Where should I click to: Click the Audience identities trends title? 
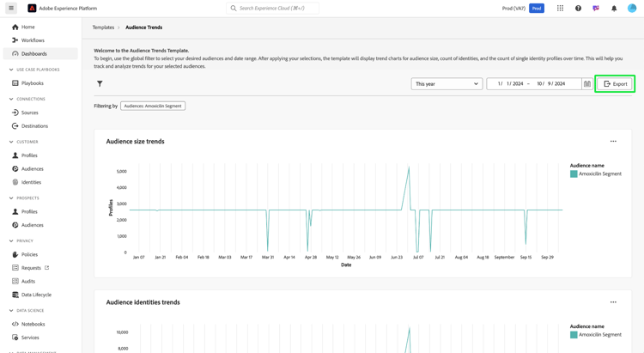(143, 302)
